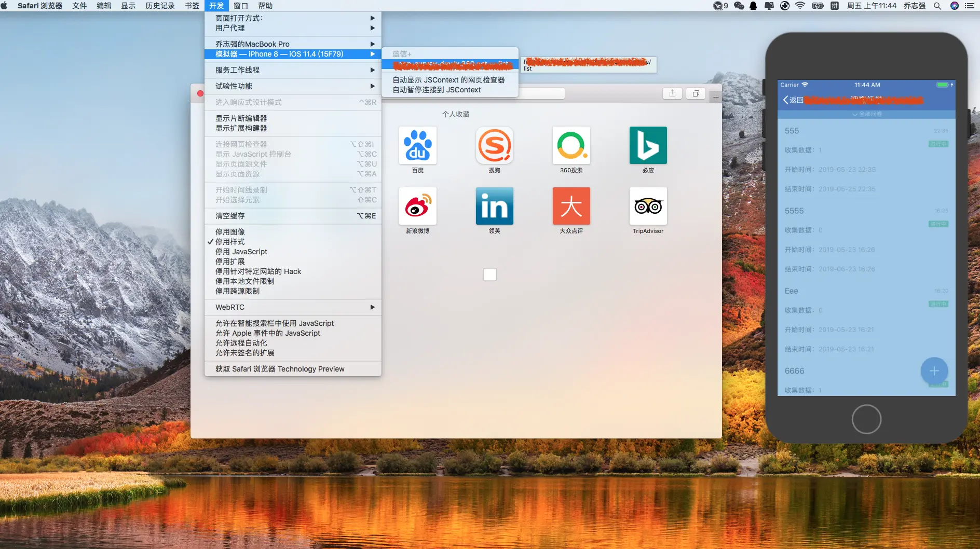Toggle 停用扩展 option
Screen dimensions: 980x549
pyautogui.click(x=293, y=262)
